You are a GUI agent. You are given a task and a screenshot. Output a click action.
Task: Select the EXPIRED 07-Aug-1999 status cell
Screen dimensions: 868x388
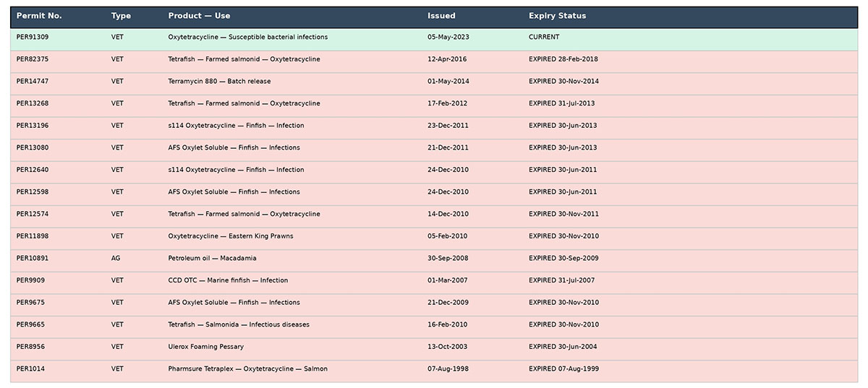[x=563, y=368]
